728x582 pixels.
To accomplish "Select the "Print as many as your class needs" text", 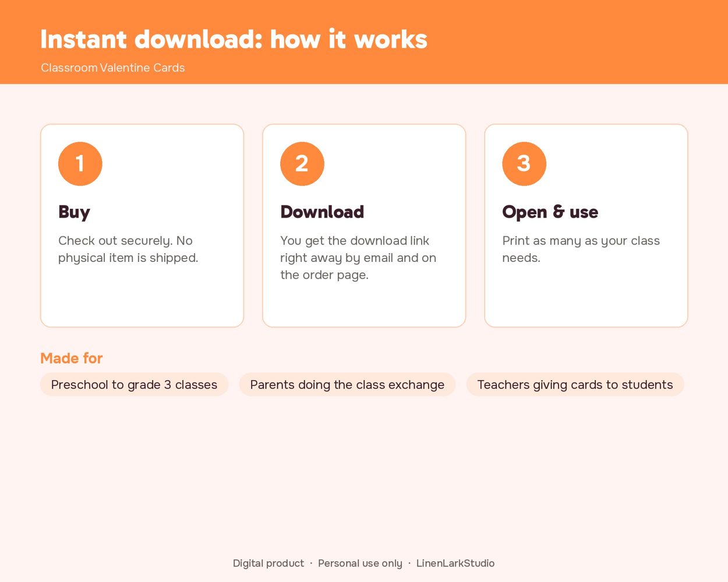I will pos(581,249).
